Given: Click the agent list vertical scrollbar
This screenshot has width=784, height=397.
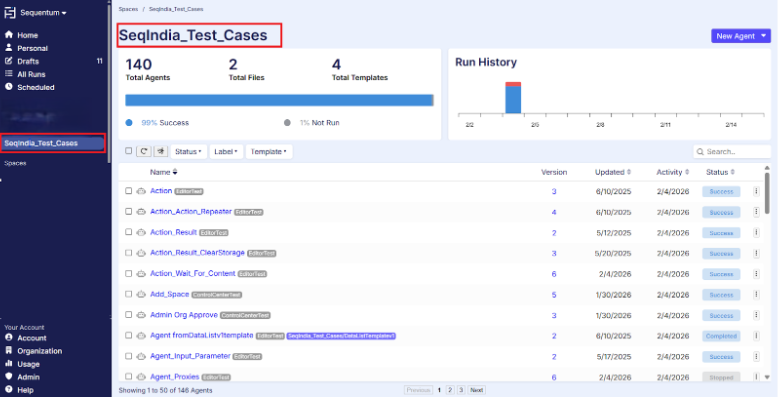Looking at the screenshot, I should [x=768, y=193].
